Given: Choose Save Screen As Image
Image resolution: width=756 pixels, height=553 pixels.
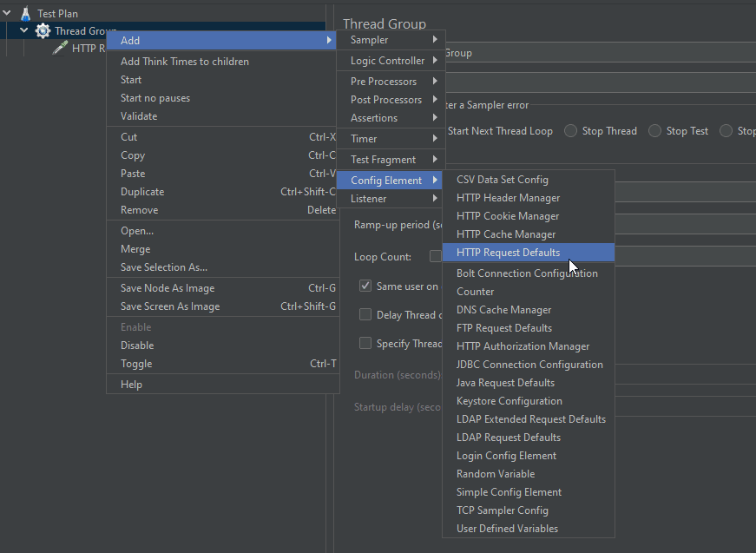Looking at the screenshot, I should pos(222,306).
